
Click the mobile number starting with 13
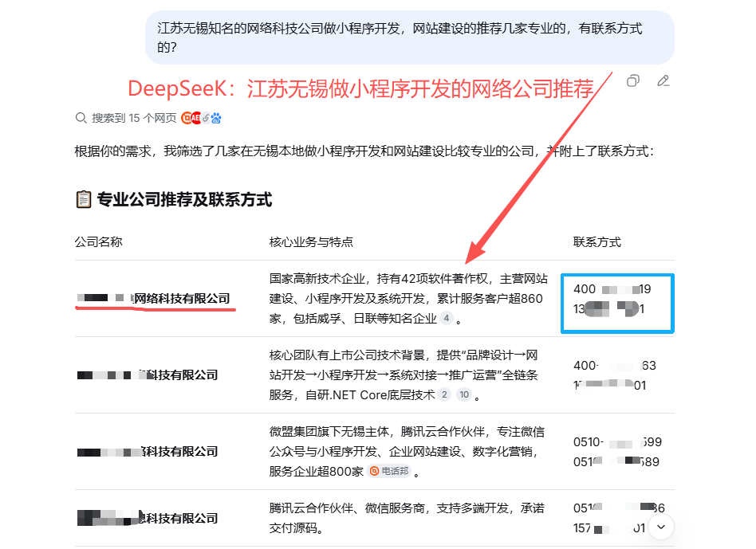pos(609,308)
